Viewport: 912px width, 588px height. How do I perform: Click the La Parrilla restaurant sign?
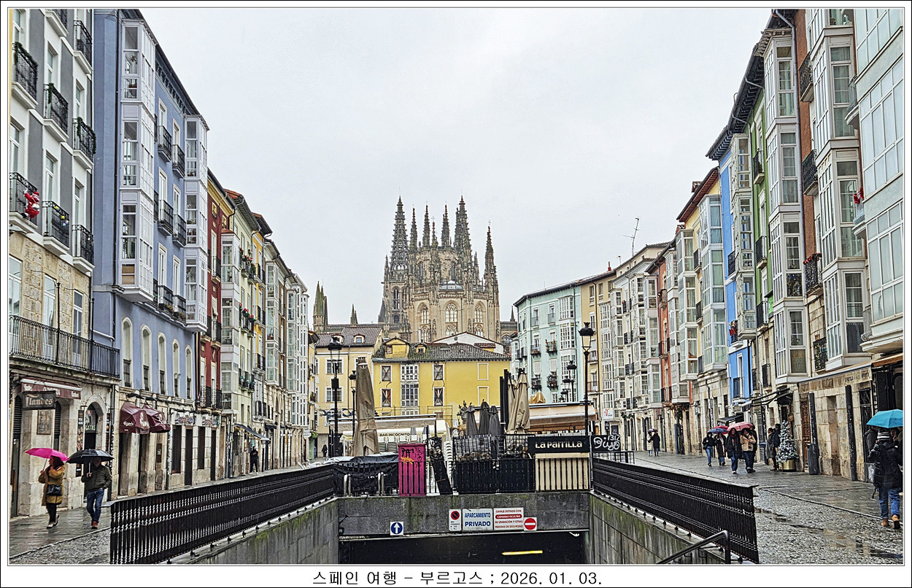click(x=558, y=444)
